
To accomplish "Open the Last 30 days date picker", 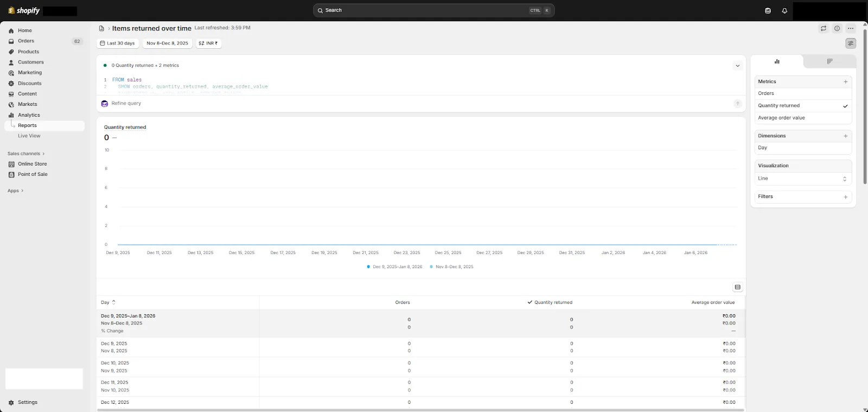I will click(x=118, y=43).
